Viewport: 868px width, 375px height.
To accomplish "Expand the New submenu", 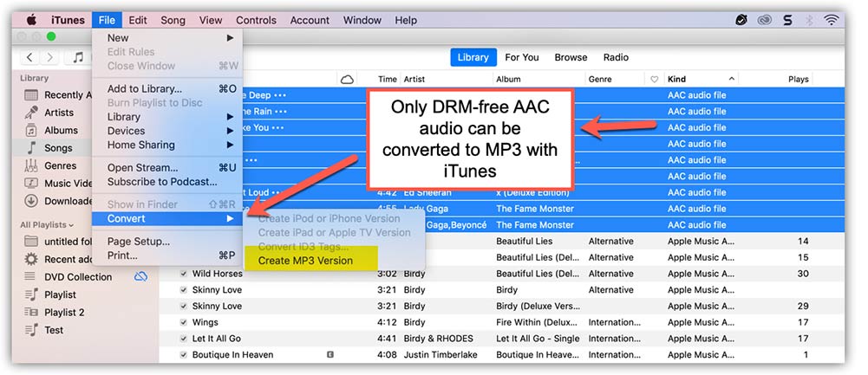I will [x=167, y=38].
